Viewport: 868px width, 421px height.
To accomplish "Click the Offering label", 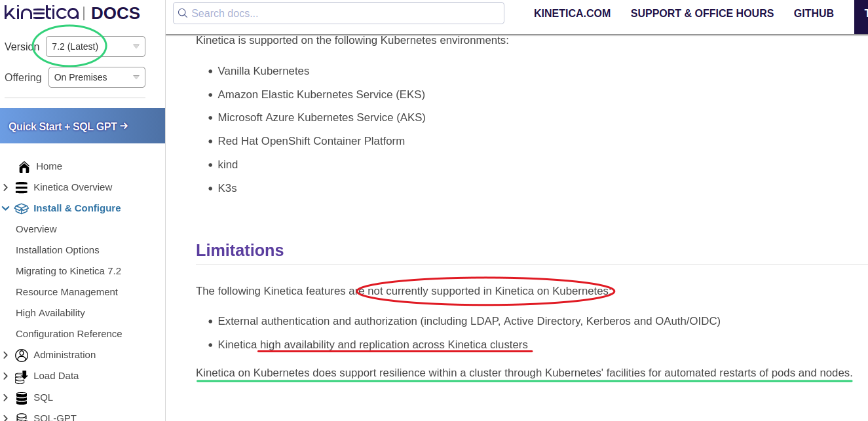I will click(23, 77).
